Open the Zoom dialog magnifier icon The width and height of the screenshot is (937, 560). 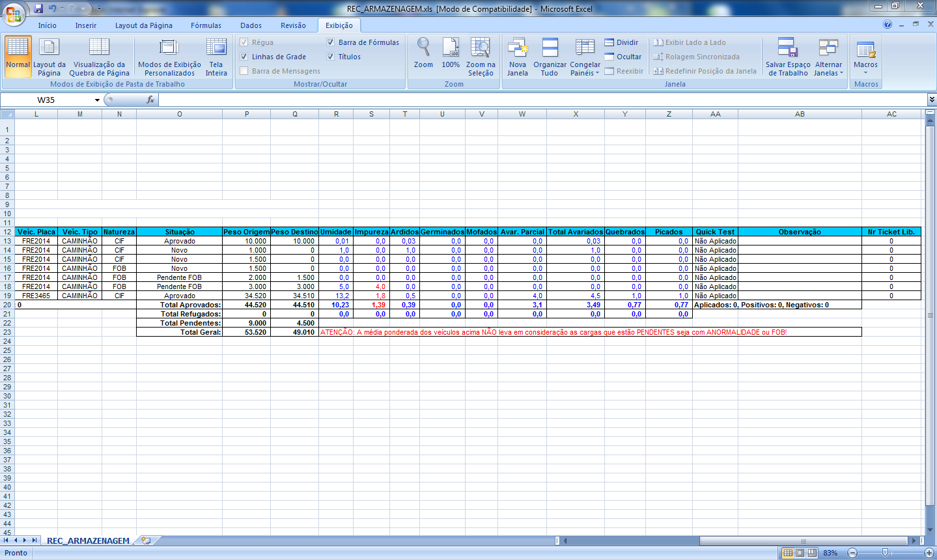pyautogui.click(x=423, y=48)
